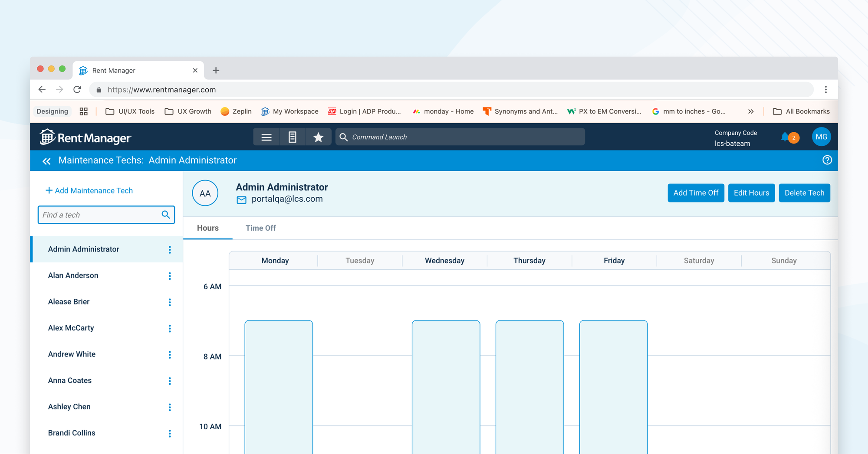
Task: Open the UX Growth bookmark folder
Action: tap(188, 111)
